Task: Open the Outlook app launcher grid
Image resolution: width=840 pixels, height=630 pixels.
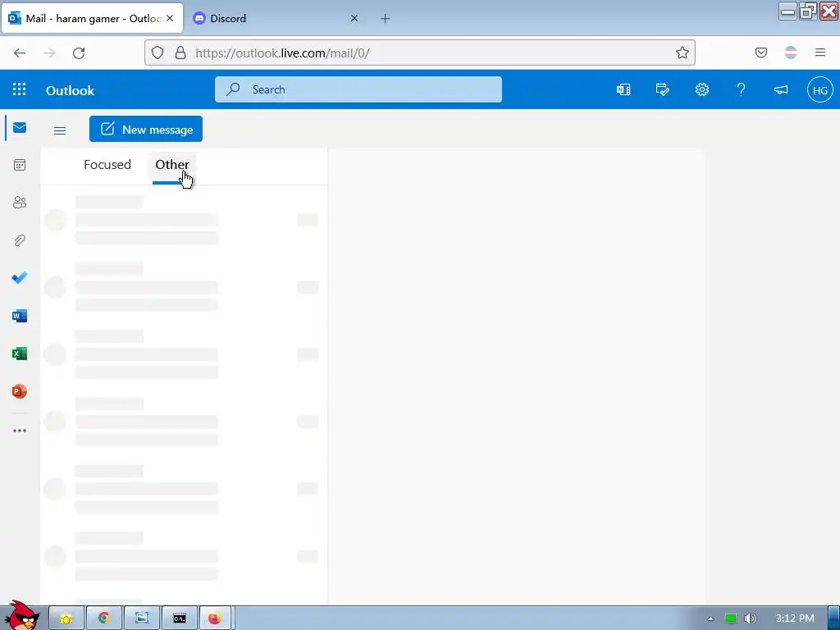Action: pos(20,89)
